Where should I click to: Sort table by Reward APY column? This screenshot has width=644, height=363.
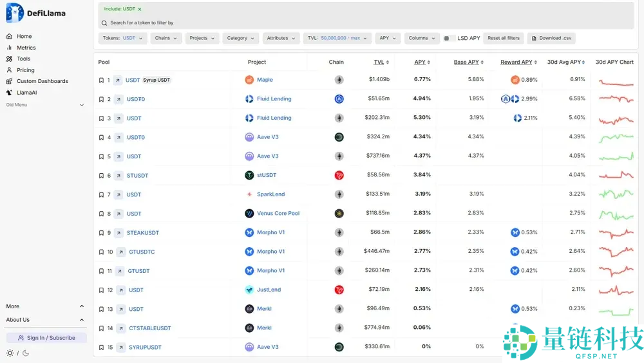(x=518, y=62)
